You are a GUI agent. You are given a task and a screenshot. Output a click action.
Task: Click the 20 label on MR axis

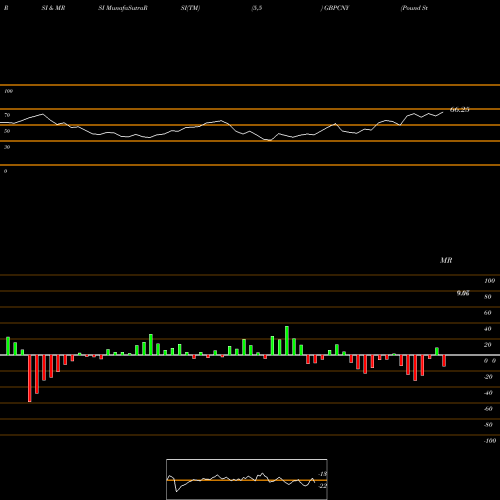point(488,345)
